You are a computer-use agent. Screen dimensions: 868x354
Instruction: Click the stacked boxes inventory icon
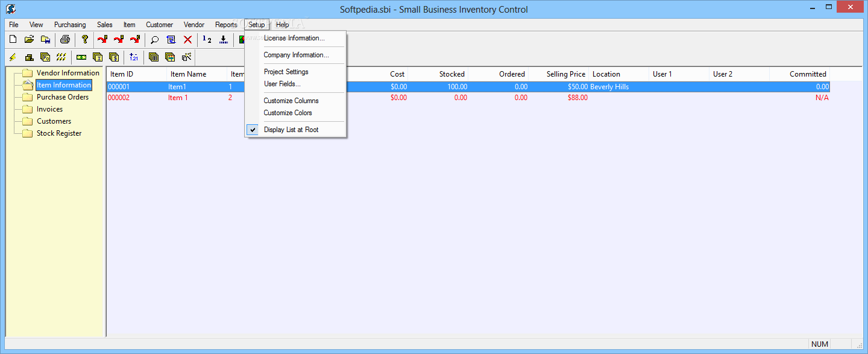pyautogui.click(x=29, y=57)
